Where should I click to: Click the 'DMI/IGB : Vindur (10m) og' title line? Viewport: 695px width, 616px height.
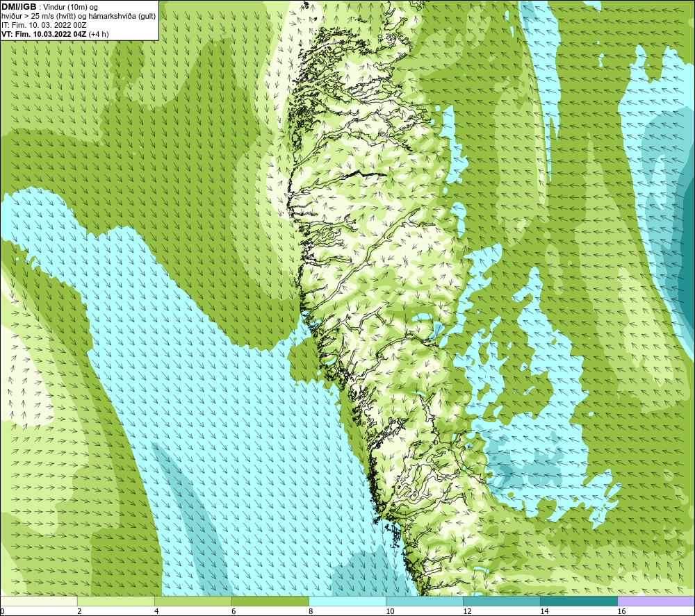pos(50,7)
